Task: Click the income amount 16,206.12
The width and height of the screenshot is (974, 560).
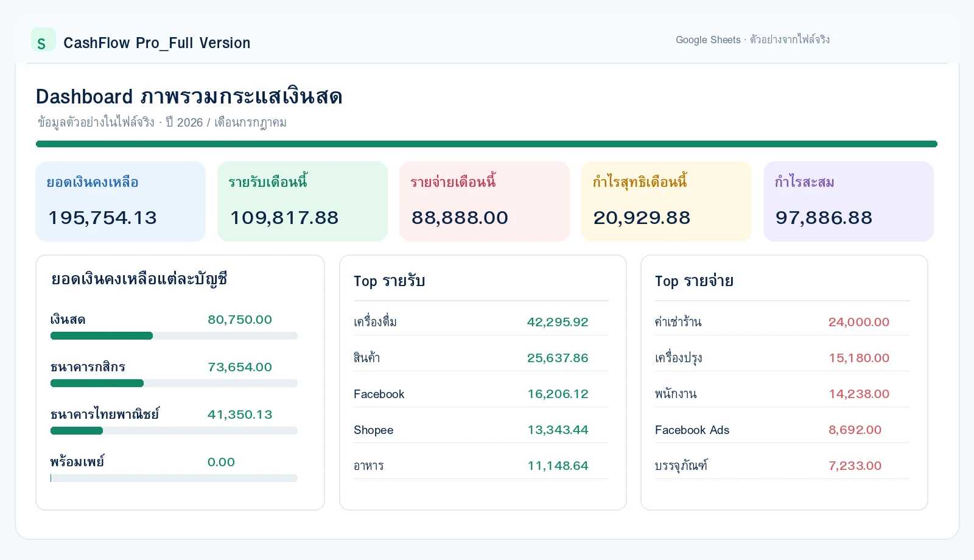Action: (558, 394)
